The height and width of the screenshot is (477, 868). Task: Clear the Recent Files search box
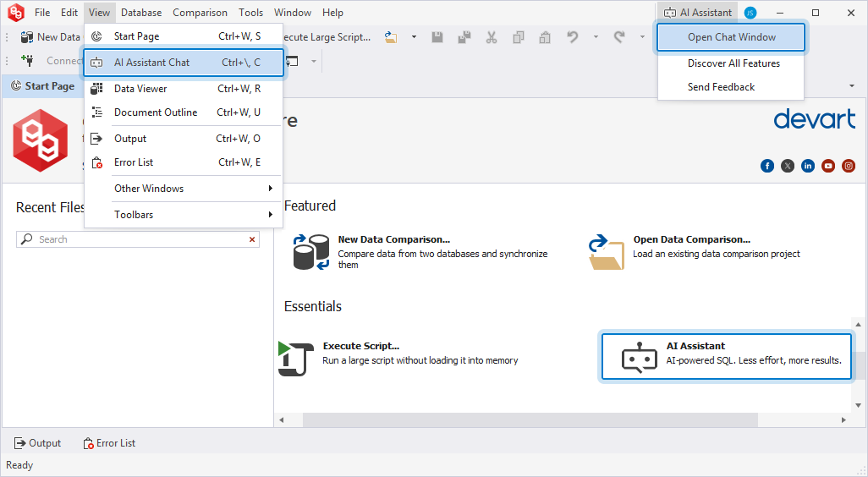[x=252, y=239]
